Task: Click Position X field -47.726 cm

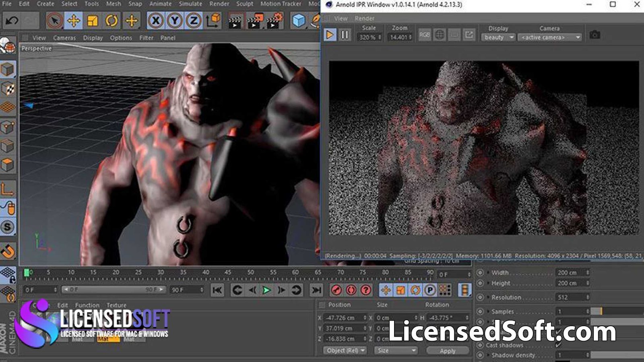Action: tap(345, 318)
